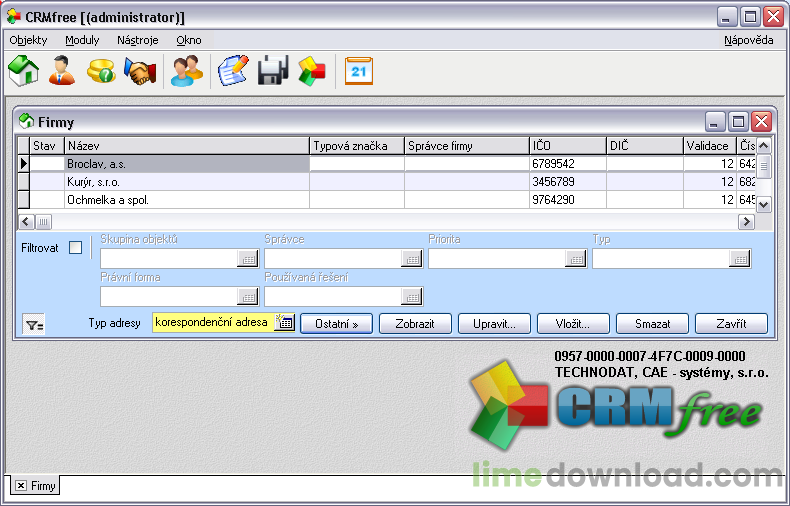Open the Používaná řešení picker button

(412, 297)
